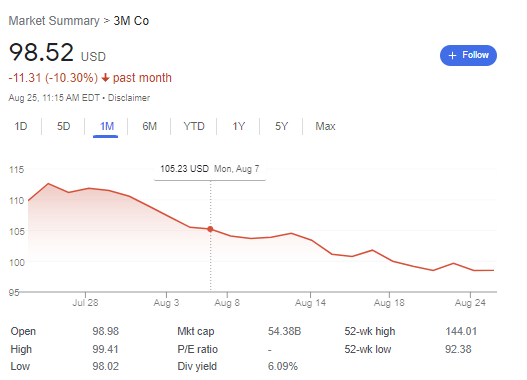Select the 1Y time range tab
Image resolution: width=527 pixels, height=380 pixels.
(239, 126)
